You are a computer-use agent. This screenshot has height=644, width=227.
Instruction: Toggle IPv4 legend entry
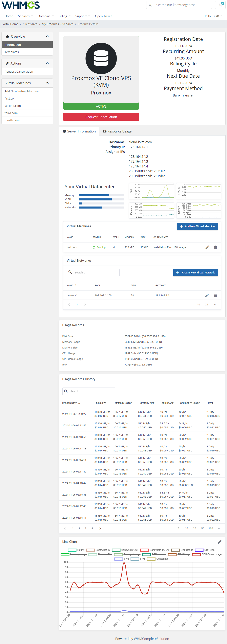click(x=122, y=559)
